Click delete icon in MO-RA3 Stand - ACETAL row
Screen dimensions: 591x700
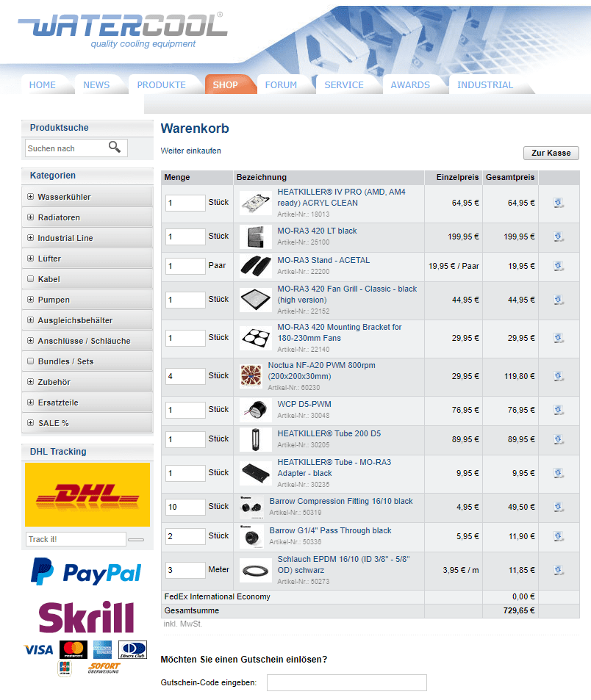click(559, 266)
